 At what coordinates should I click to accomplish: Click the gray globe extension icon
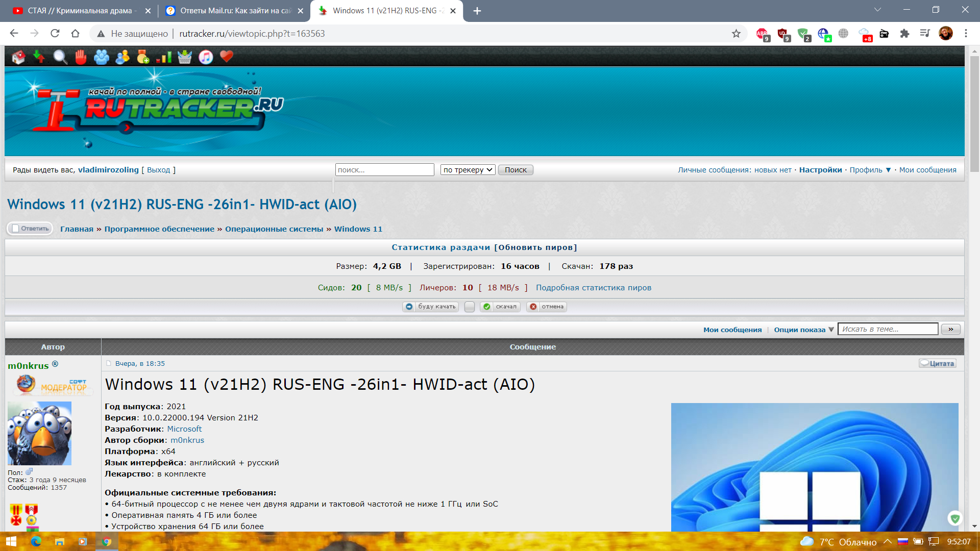[843, 34]
